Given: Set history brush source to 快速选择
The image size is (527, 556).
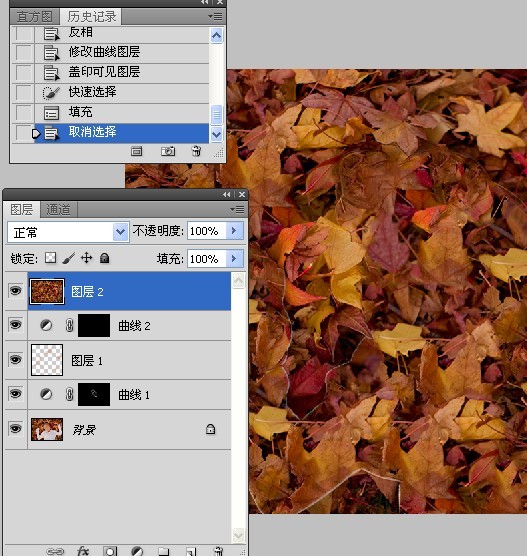Looking at the screenshot, I should 23,92.
